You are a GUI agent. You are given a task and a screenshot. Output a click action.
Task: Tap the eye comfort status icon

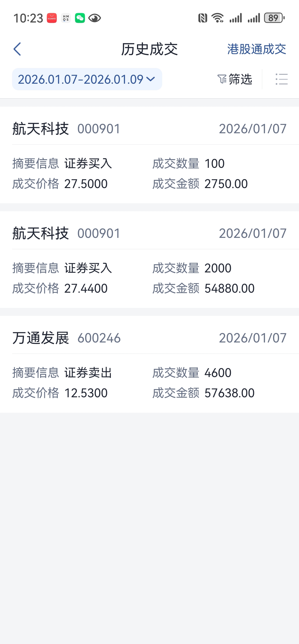[x=95, y=18]
